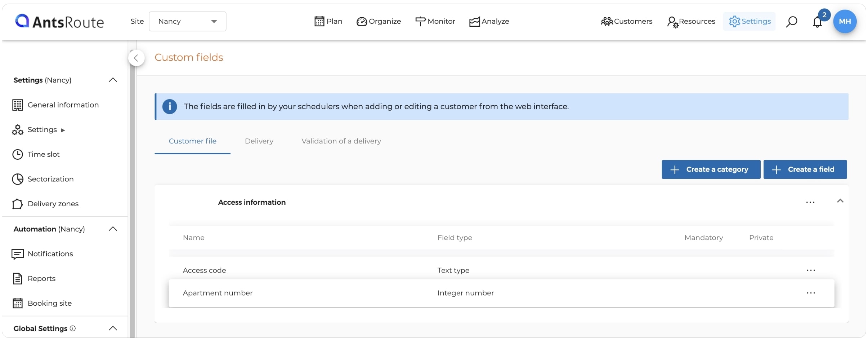Switch to the Delivery tab
Image resolution: width=868 pixels, height=340 pixels.
259,141
